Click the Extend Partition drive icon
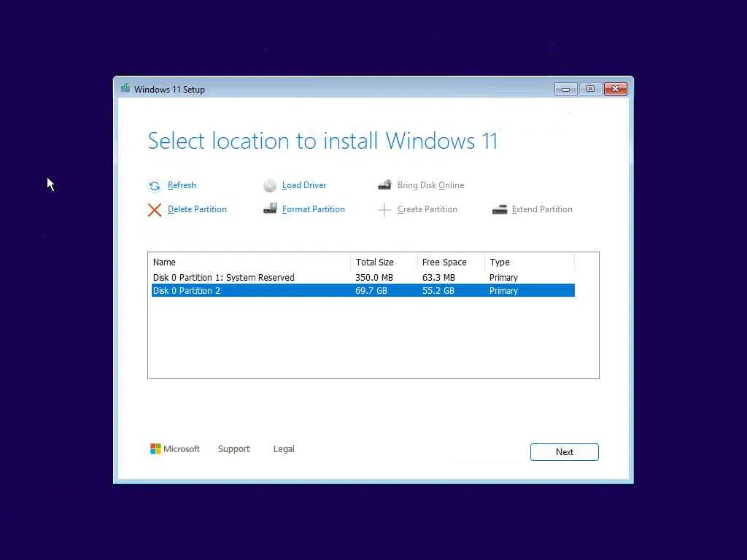Screen dimensions: 747x560 pyautogui.click(x=499, y=209)
